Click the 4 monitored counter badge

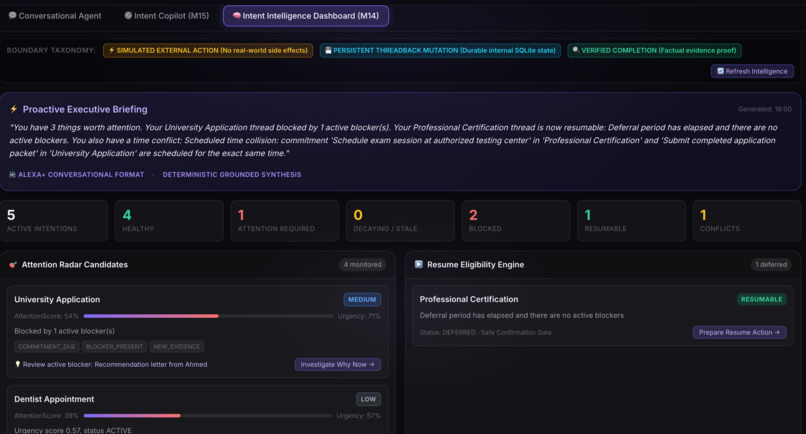(x=362, y=264)
